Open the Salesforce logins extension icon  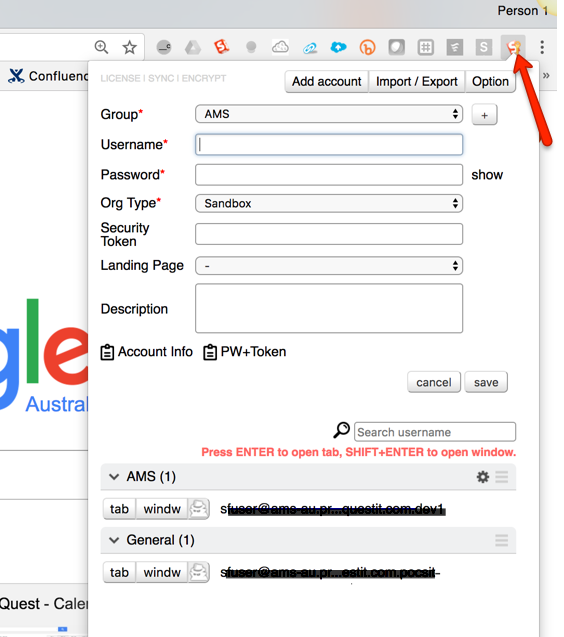pos(513,47)
